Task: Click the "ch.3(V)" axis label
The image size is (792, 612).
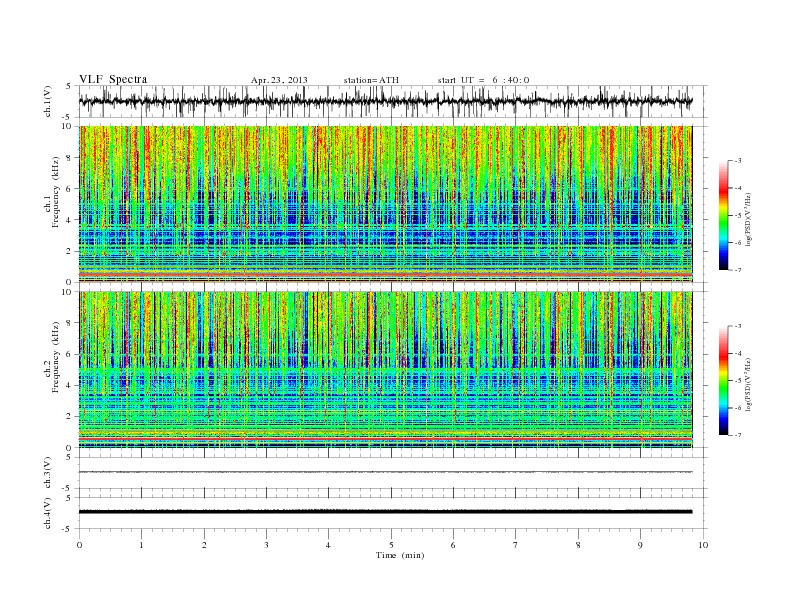Action: point(48,473)
